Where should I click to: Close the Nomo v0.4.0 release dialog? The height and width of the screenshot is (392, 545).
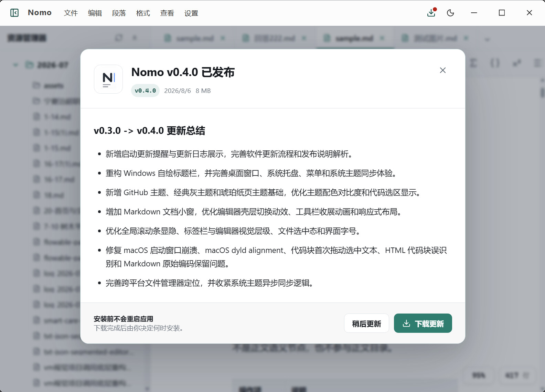click(x=443, y=70)
